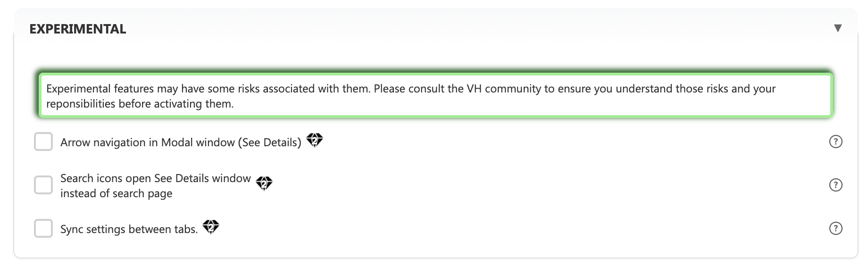Viewport: 868px width, 267px height.
Task: Enable Arrow navigation in Modal window checkbox
Action: click(43, 142)
